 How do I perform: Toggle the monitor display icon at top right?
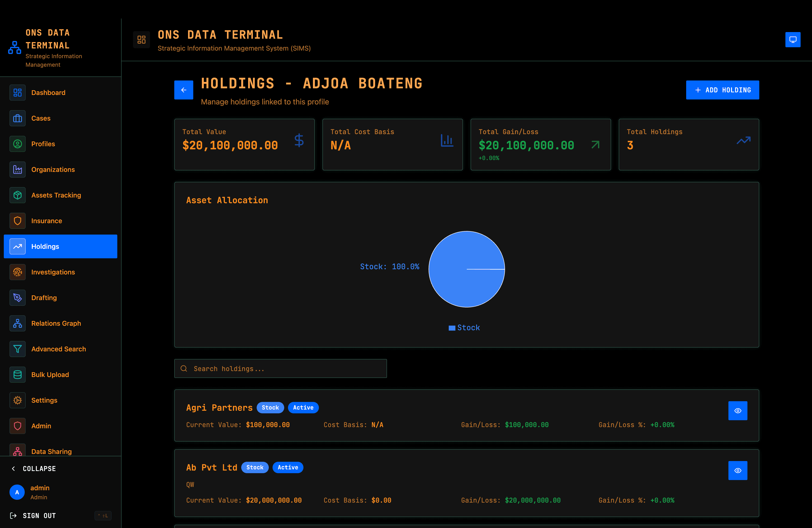(x=793, y=39)
